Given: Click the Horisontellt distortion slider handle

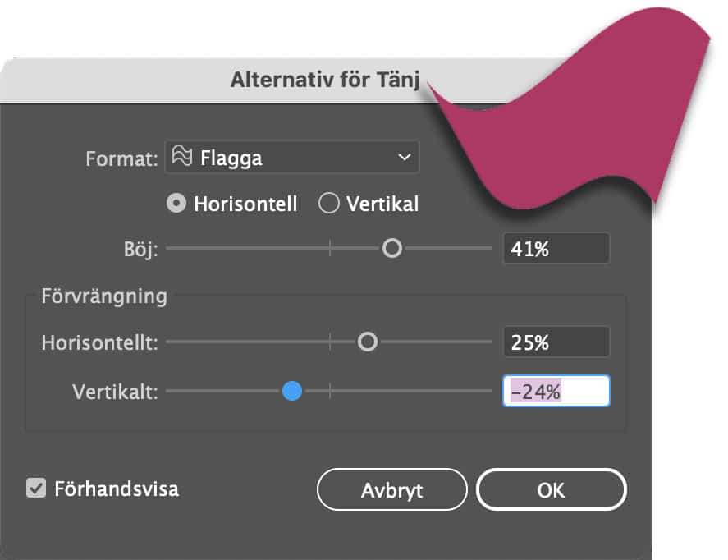Looking at the screenshot, I should point(368,342).
